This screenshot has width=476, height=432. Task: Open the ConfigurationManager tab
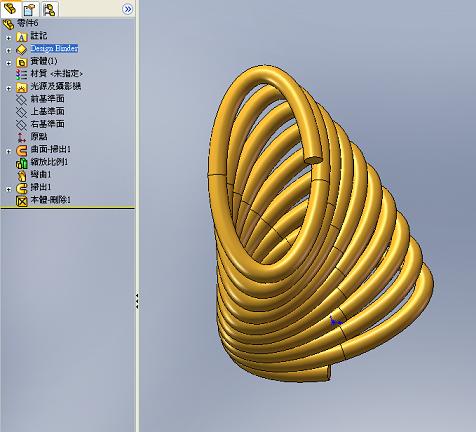pyautogui.click(x=49, y=9)
